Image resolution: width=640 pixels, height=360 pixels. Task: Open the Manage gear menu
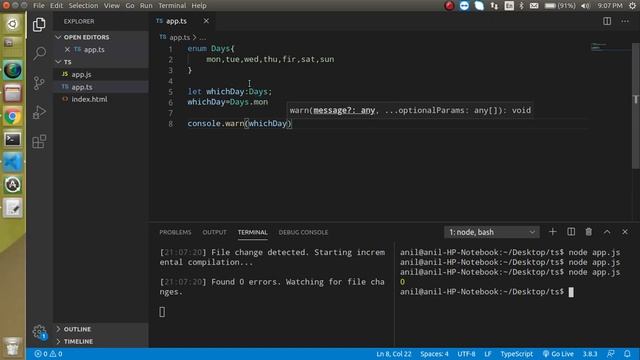39,331
